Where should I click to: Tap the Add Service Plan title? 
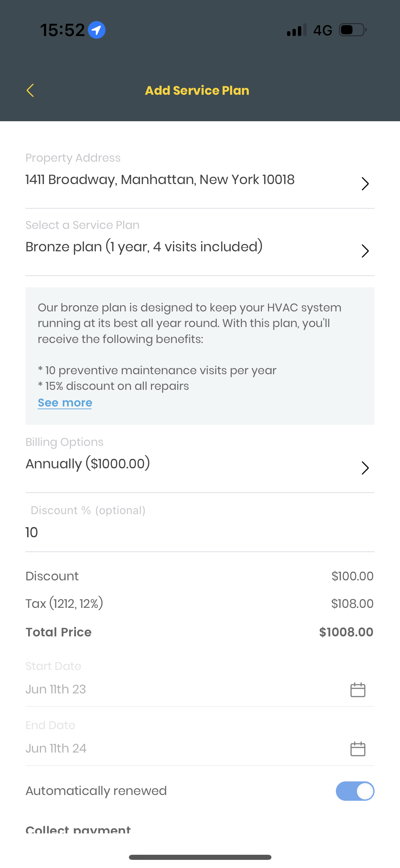pos(197,90)
